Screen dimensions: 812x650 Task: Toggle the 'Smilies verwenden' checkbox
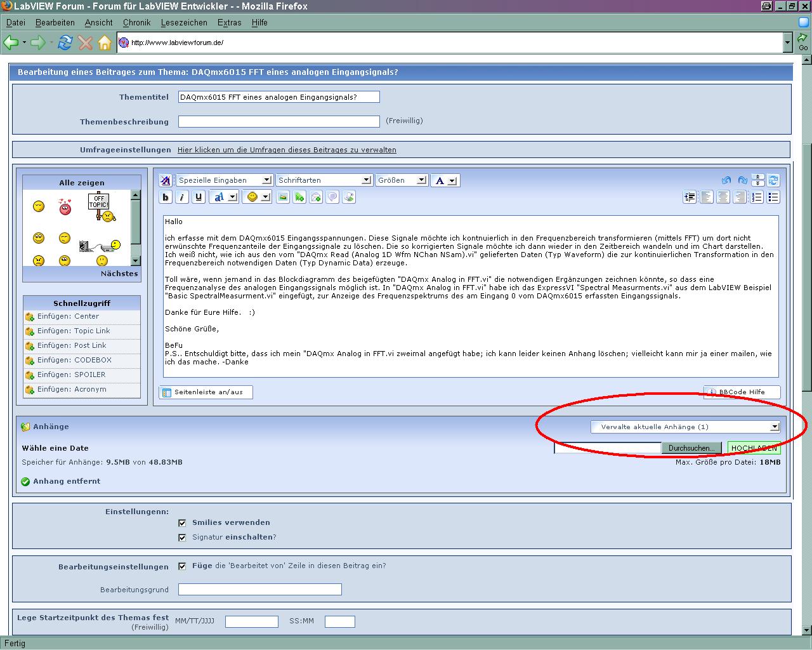coord(182,523)
